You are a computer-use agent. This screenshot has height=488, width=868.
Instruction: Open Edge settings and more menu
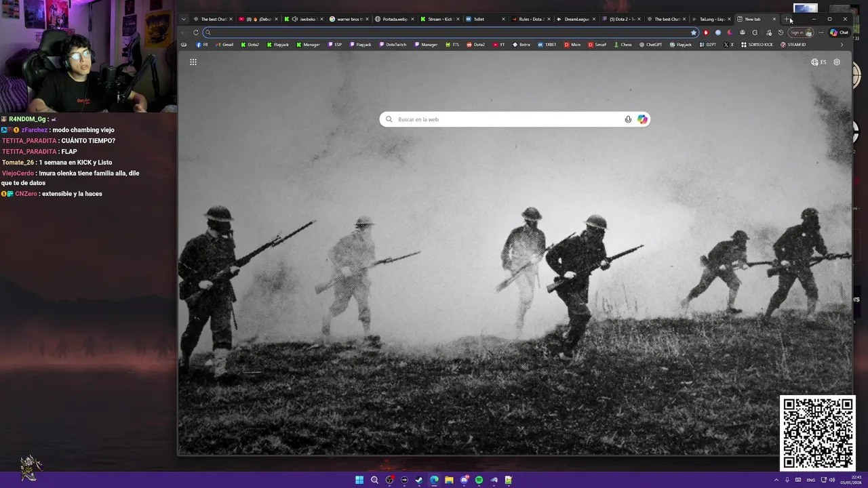(x=821, y=33)
